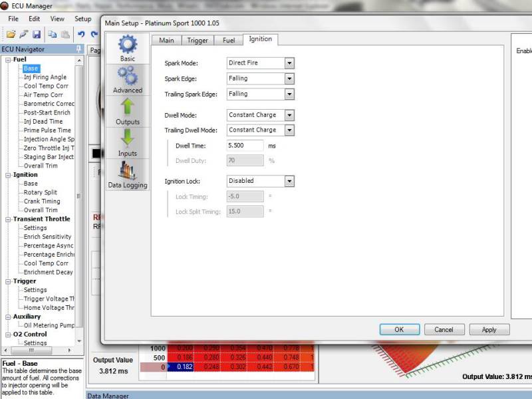Select Prime Pulse Time tree item

(47, 130)
